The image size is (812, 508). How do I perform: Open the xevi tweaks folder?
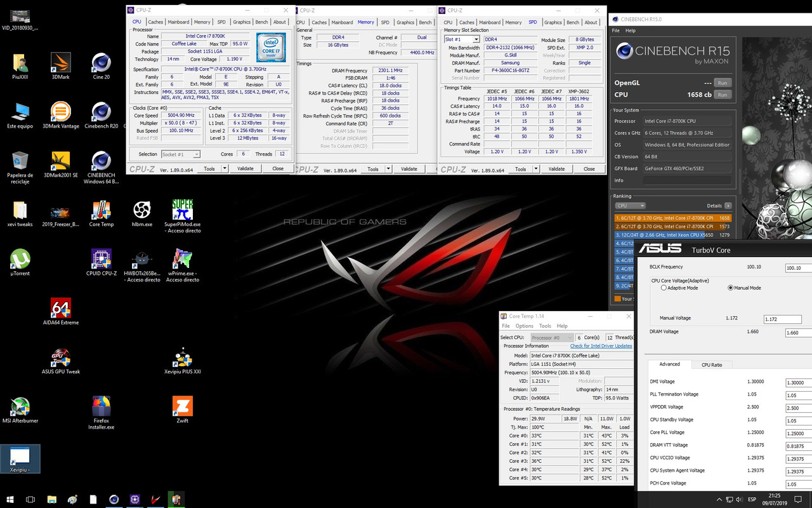20,215
